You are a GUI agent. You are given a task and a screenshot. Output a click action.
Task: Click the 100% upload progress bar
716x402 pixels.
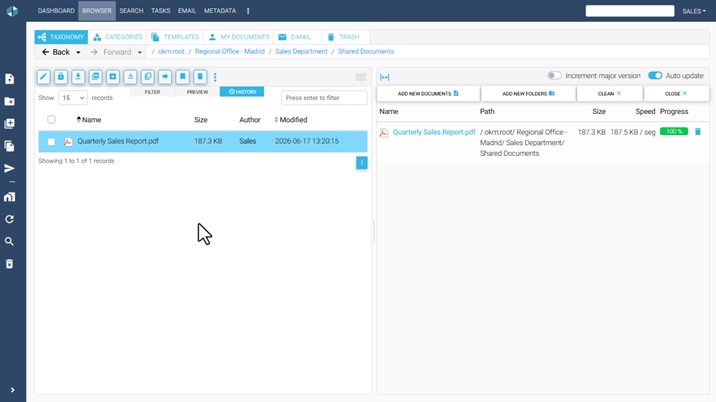(674, 132)
